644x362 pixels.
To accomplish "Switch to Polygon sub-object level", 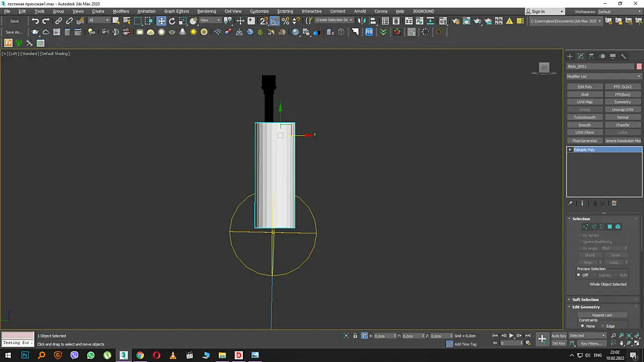I will tap(610, 227).
